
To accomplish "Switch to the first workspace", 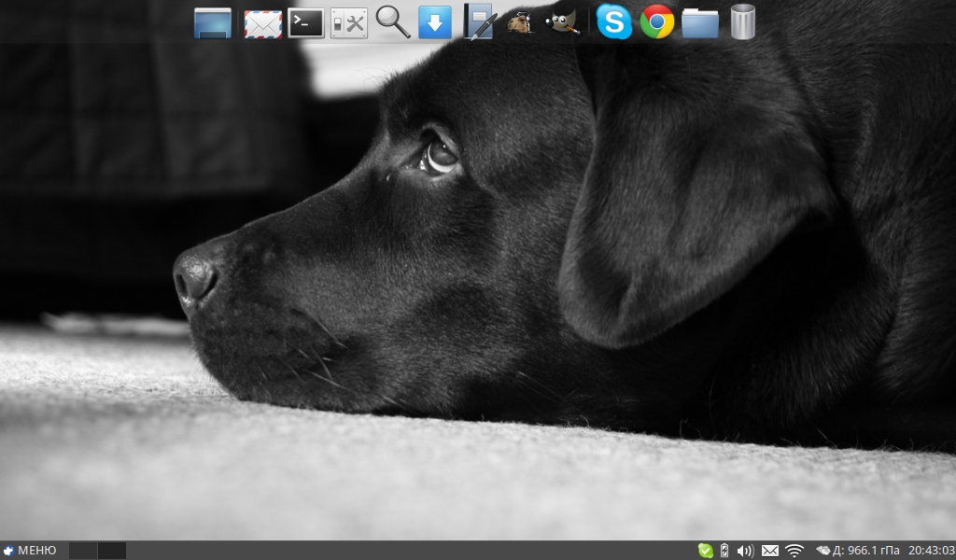I will (x=83, y=551).
